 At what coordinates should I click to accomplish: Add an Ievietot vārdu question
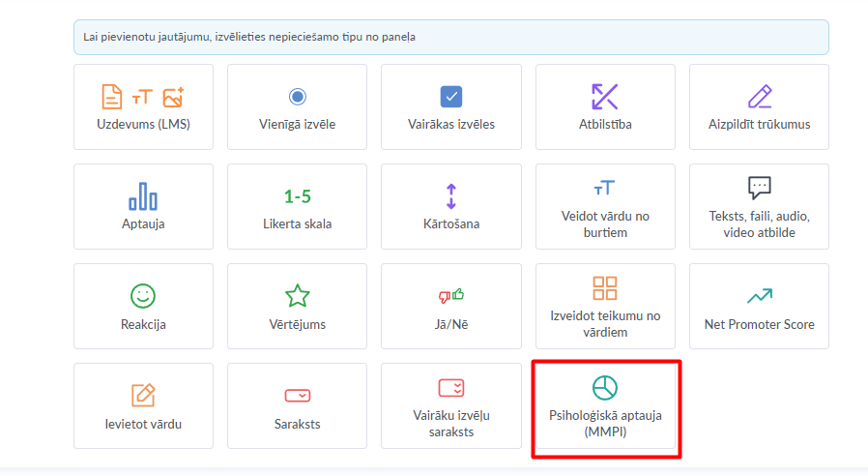click(143, 406)
